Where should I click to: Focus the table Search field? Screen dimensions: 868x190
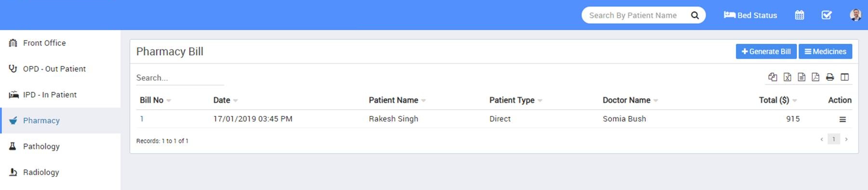(180, 78)
